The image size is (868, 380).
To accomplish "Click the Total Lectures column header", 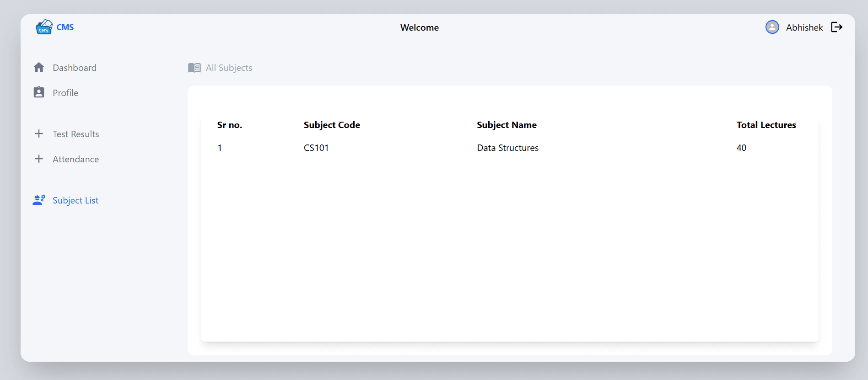I will coord(766,125).
